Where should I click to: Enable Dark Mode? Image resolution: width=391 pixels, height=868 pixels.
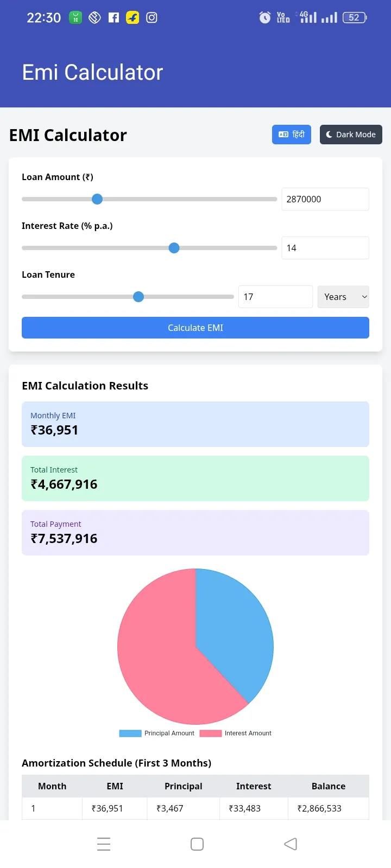[351, 135]
